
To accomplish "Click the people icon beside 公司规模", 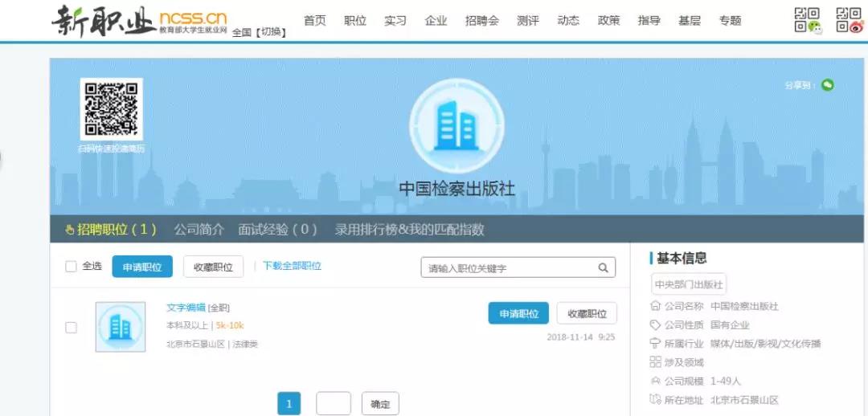I will pos(656,381).
